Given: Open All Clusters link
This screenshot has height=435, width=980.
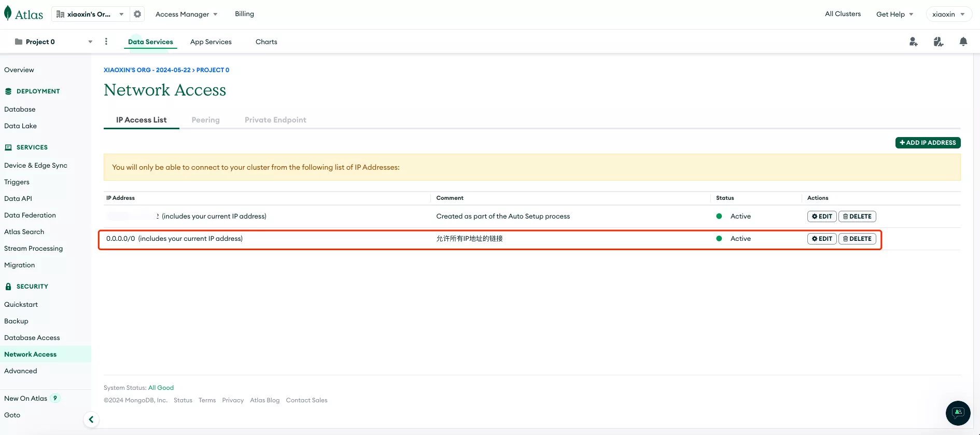Looking at the screenshot, I should pyautogui.click(x=843, y=14).
